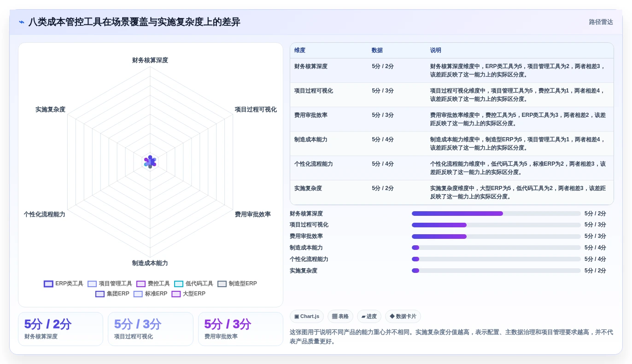Click the radar axis label 项目过程可视化
632x364 pixels.
click(x=256, y=110)
